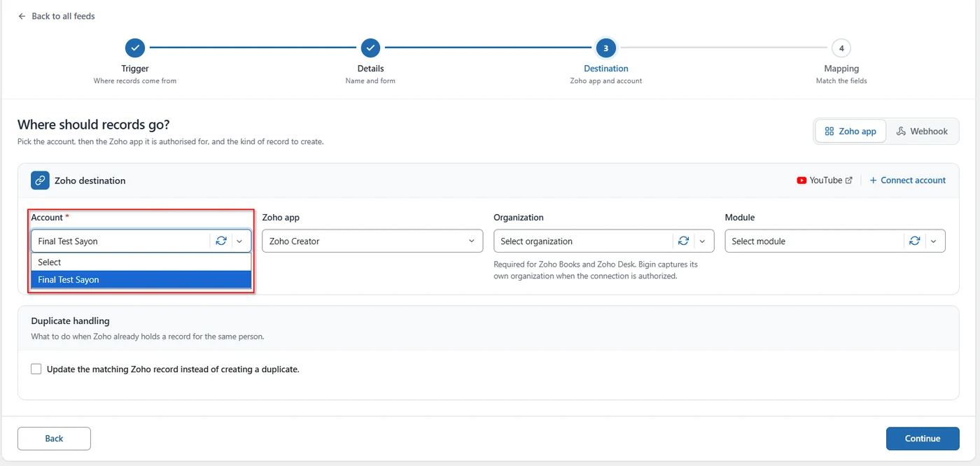The width and height of the screenshot is (980, 466).
Task: Switch to the Zoho app tab
Action: coord(850,131)
